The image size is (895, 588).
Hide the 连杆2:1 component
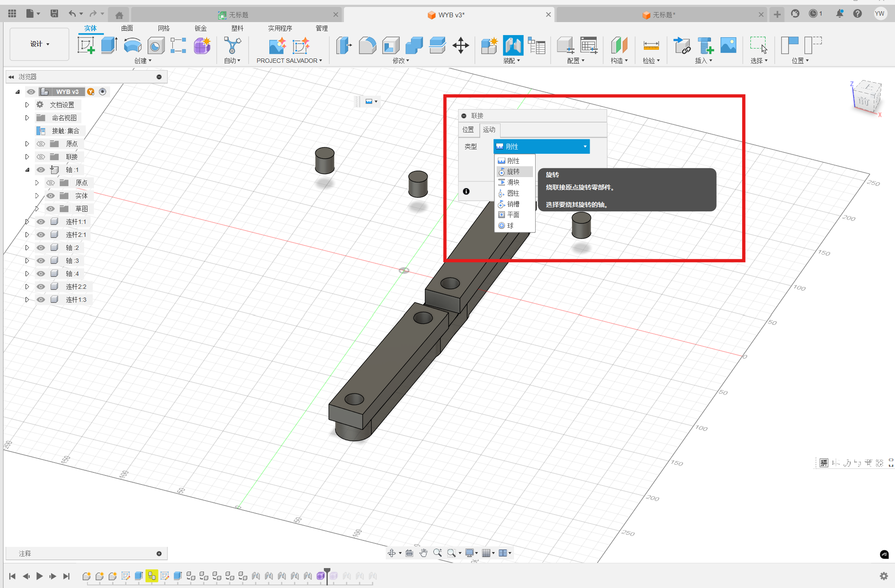(41, 235)
